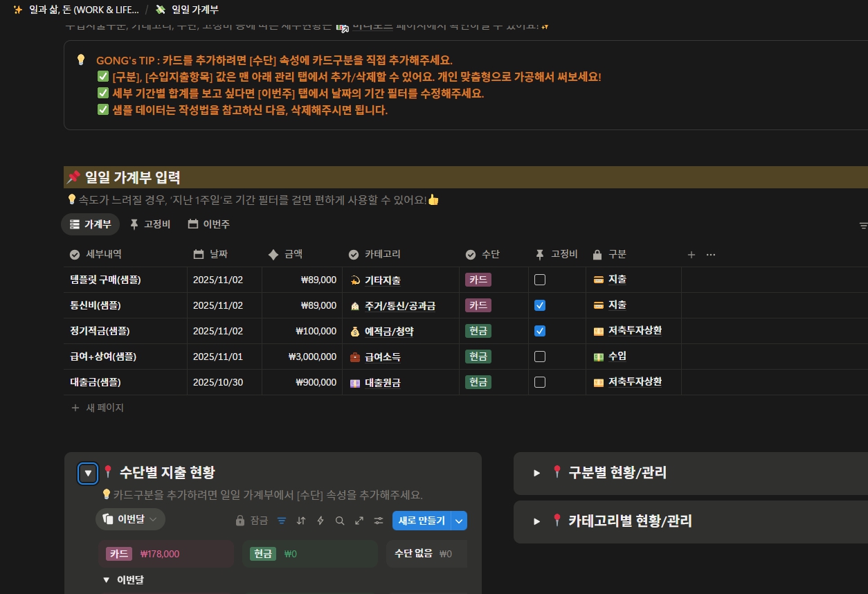Click the 저축투자상환 icon in 정기적금 row
This screenshot has width=868, height=594.
click(x=599, y=331)
